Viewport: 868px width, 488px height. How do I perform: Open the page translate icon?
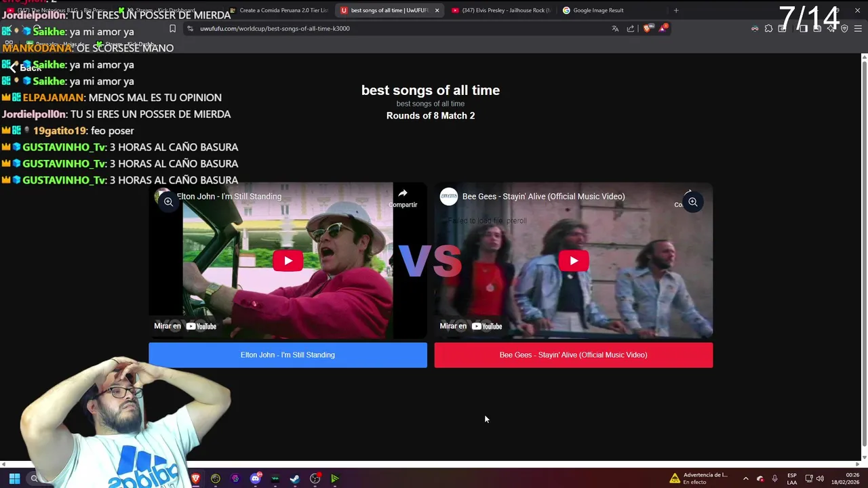[x=615, y=28]
